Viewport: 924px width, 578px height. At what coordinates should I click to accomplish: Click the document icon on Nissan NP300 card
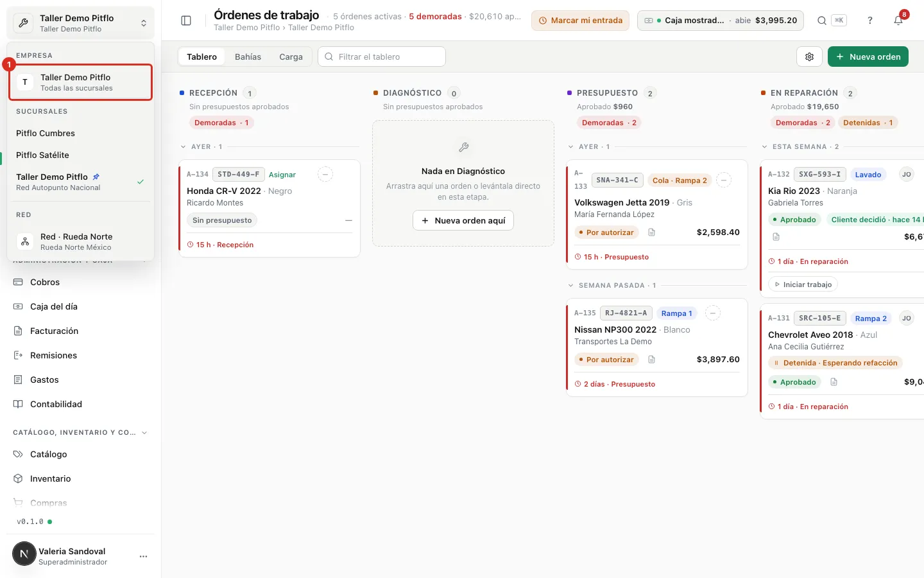[x=651, y=360]
